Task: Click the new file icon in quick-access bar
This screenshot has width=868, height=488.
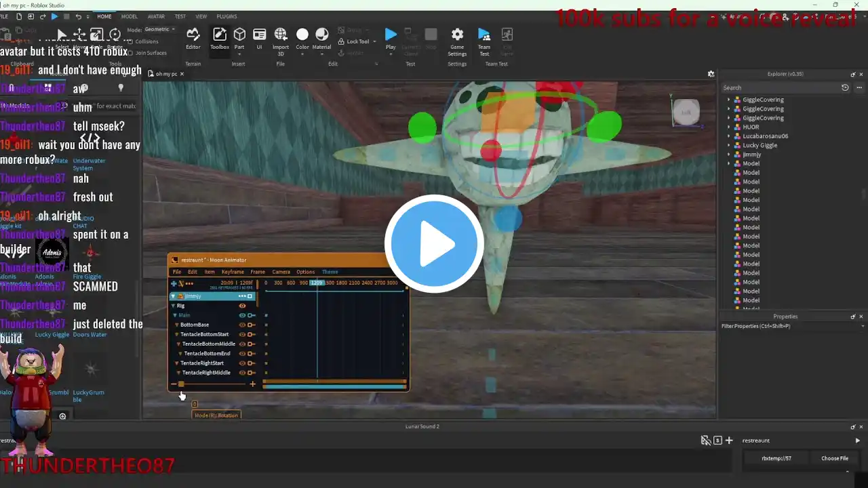Action: pos(18,16)
